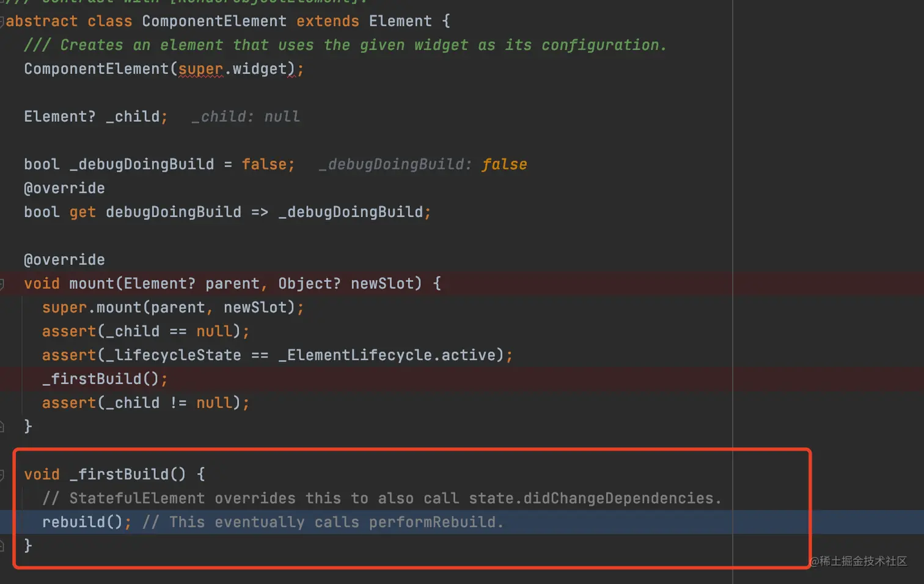Image resolution: width=924 pixels, height=584 pixels.
Task: Click '_lifecycleState' in the assert
Action: tap(174, 355)
